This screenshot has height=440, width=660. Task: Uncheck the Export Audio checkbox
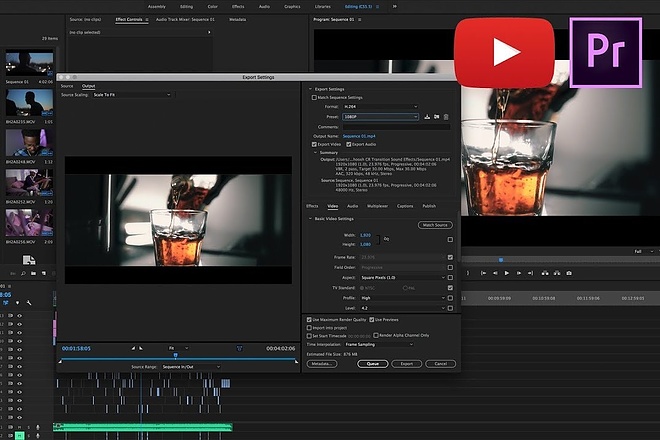click(349, 144)
